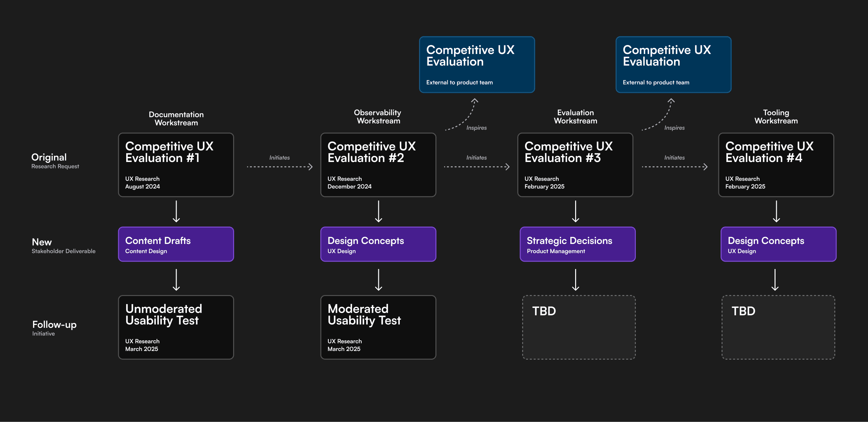Viewport: 868px width, 422px height.
Task: Click the Initiates label between Evaluation #2 and #3
Action: 477,157
